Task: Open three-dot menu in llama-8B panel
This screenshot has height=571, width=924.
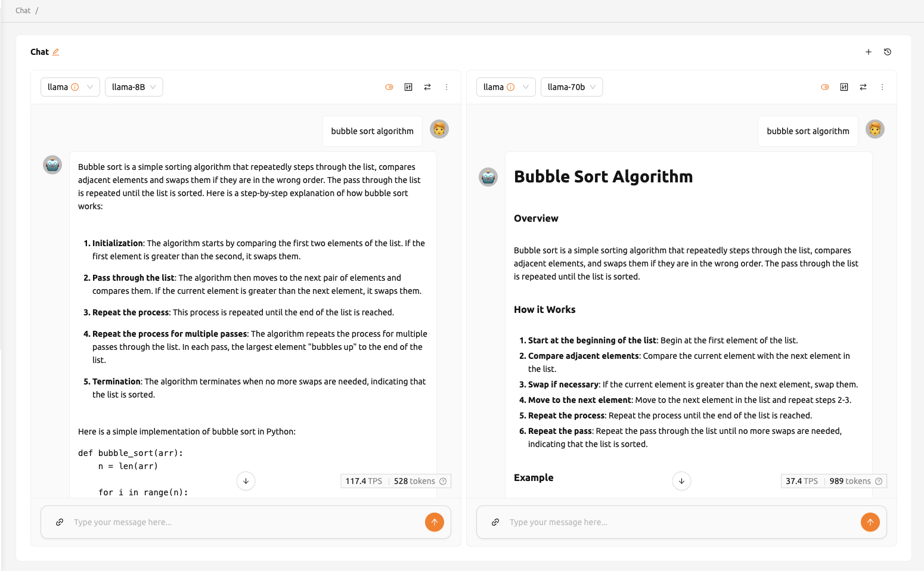Action: (447, 87)
